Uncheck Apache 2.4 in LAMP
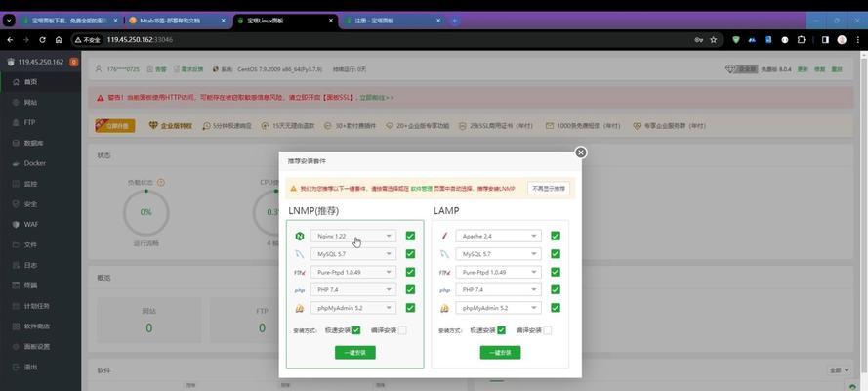 pyautogui.click(x=556, y=236)
